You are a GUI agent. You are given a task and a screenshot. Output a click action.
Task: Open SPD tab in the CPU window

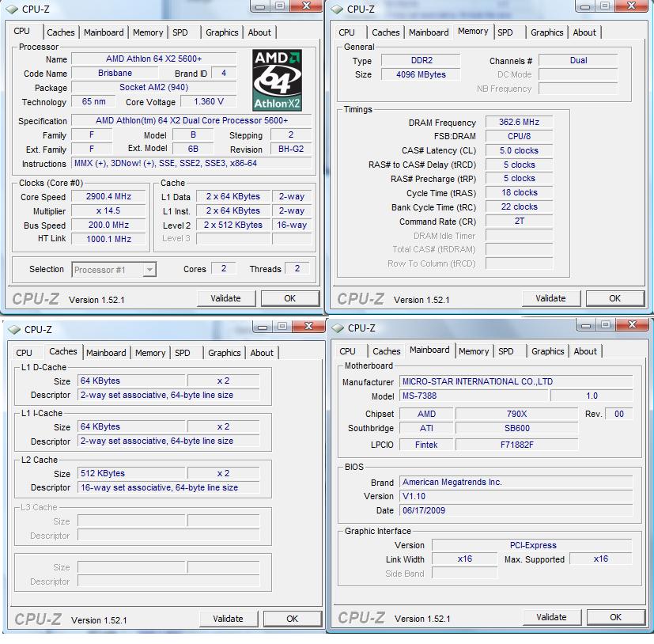[180, 32]
